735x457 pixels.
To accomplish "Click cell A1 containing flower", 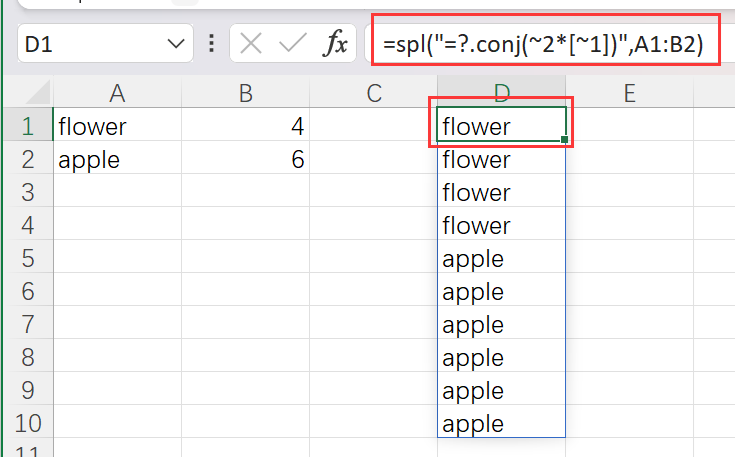I will [x=117, y=127].
